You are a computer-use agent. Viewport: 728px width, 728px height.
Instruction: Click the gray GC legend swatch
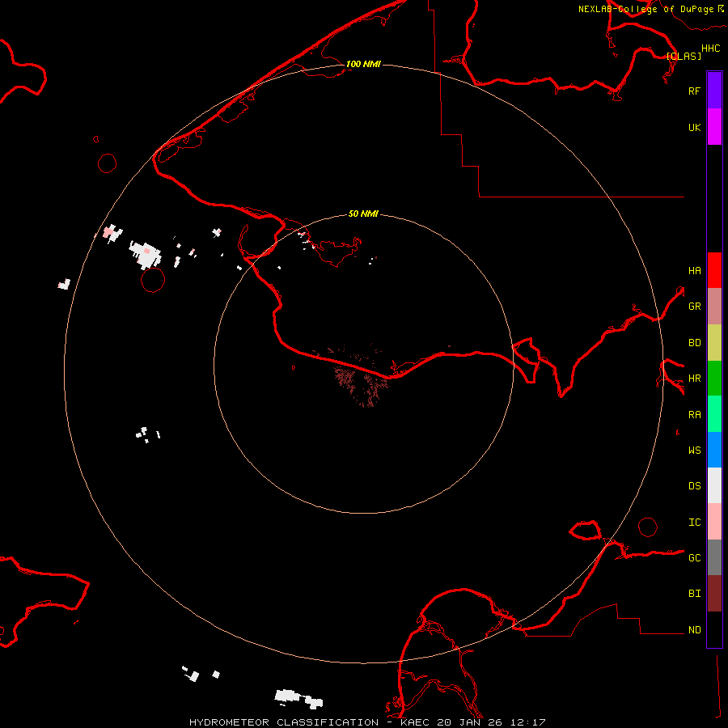[x=714, y=557]
